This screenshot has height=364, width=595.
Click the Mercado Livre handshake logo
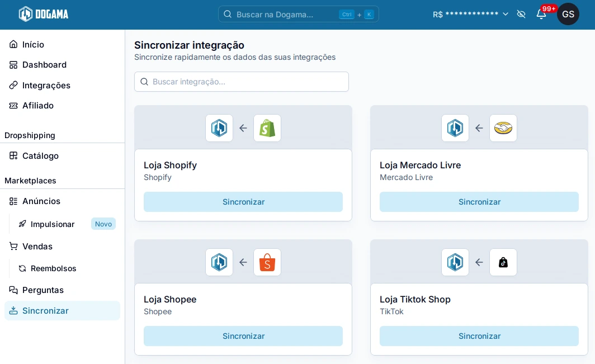pos(503,128)
